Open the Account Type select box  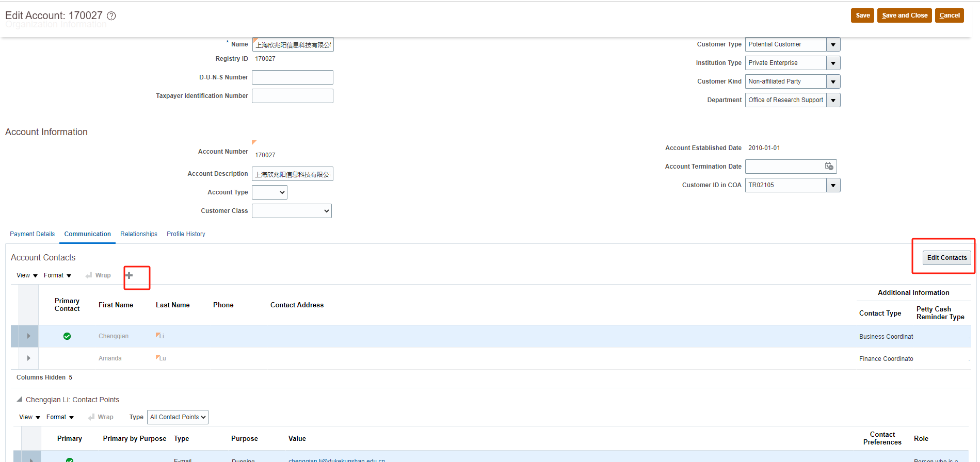tap(269, 192)
